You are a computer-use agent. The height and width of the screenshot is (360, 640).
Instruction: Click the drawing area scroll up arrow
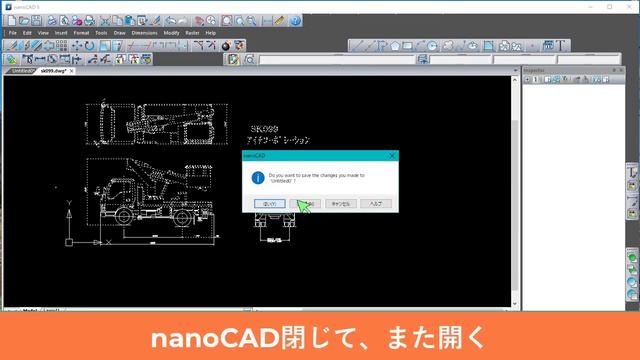point(515,80)
